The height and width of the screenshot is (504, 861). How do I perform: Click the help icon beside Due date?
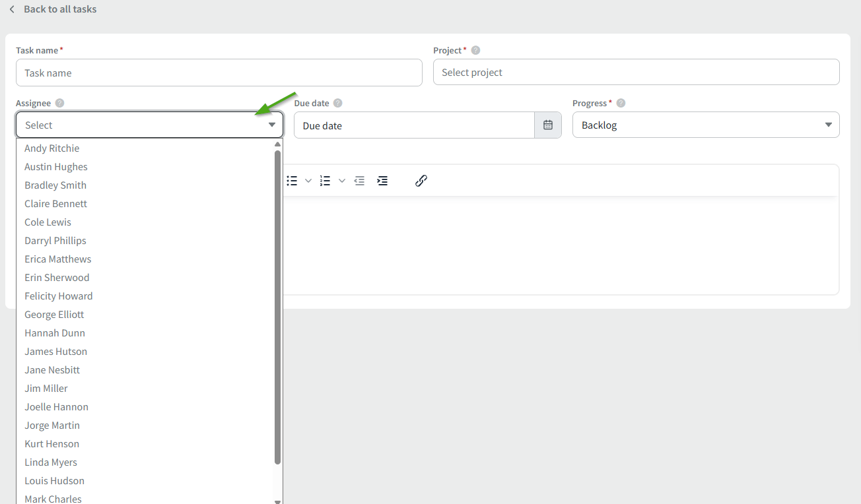pos(338,103)
